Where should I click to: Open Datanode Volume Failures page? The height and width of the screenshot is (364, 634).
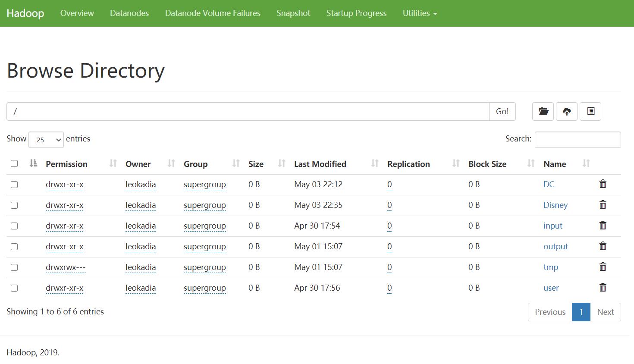tap(213, 13)
